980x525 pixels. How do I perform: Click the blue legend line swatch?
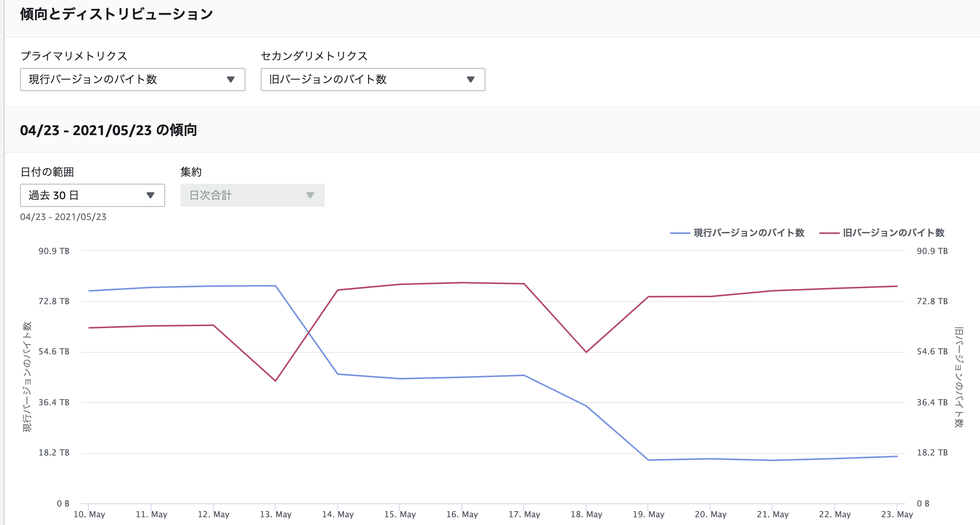[x=680, y=233]
